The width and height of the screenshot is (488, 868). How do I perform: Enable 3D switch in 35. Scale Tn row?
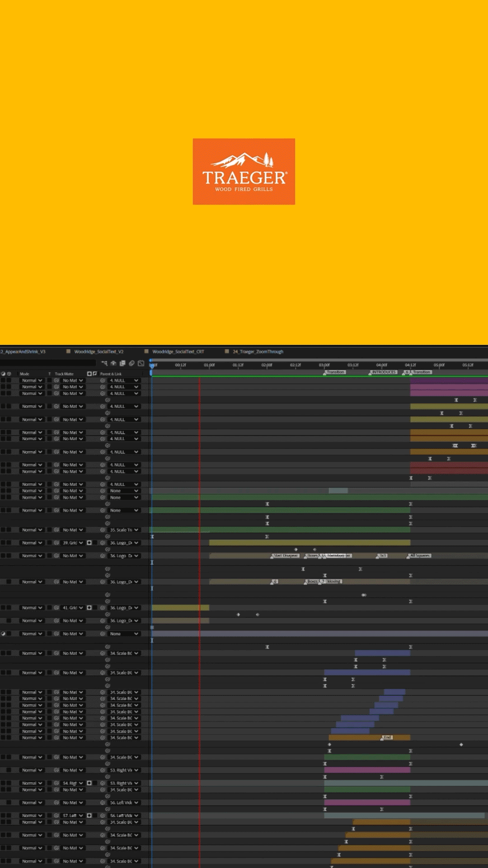click(9, 530)
